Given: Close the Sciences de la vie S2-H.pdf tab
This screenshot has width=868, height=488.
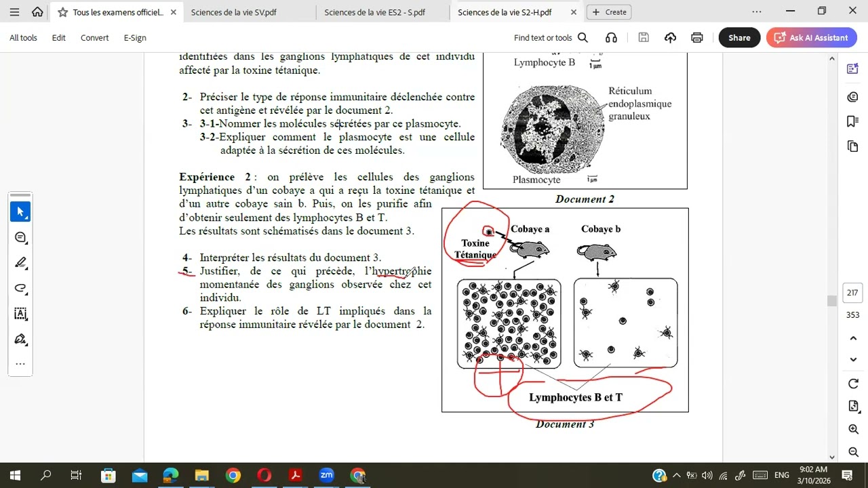Looking at the screenshot, I should [x=574, y=12].
